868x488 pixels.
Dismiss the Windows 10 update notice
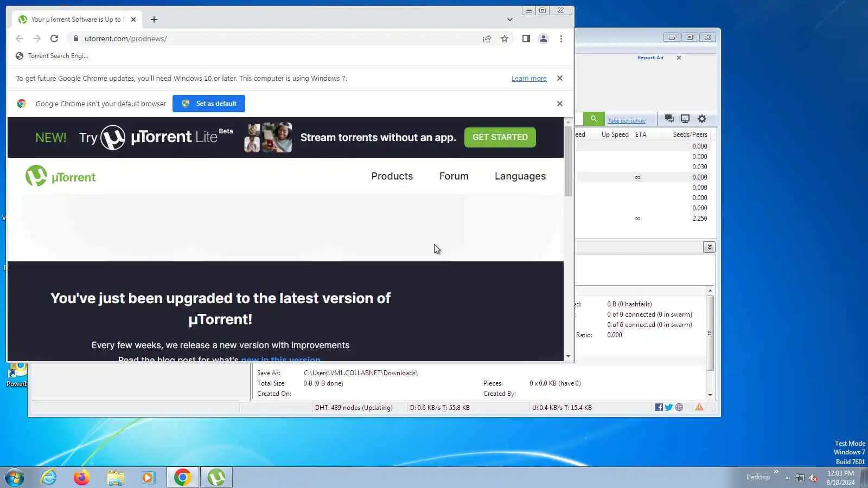(560, 78)
